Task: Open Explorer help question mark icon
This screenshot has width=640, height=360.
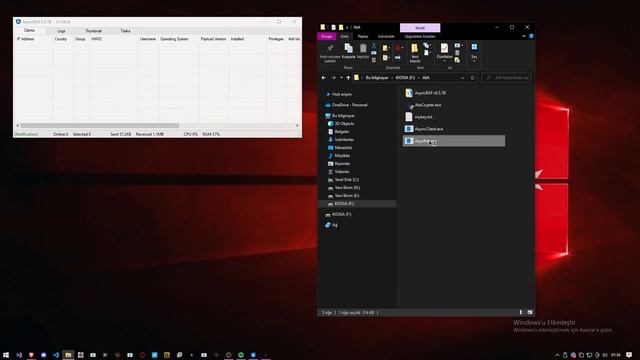Action: click(531, 36)
